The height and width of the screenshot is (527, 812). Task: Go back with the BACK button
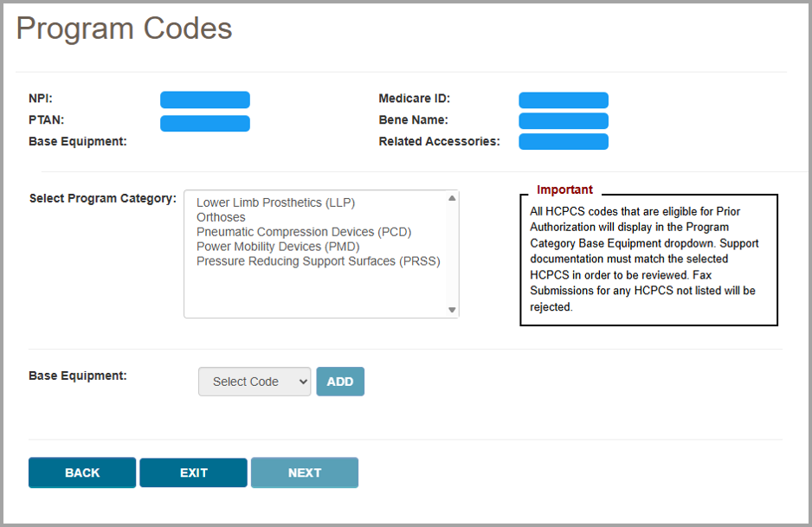(82, 472)
